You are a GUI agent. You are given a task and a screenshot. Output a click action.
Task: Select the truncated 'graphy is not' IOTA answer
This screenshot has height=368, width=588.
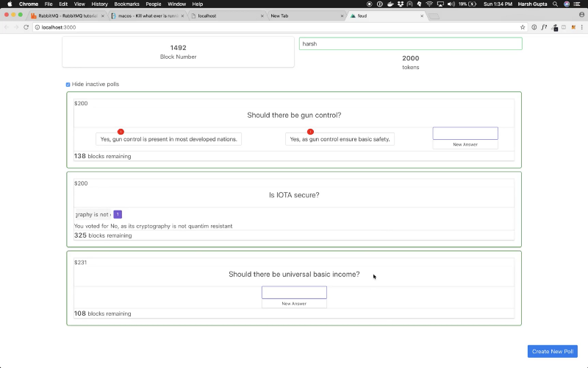pyautogui.click(x=93, y=214)
